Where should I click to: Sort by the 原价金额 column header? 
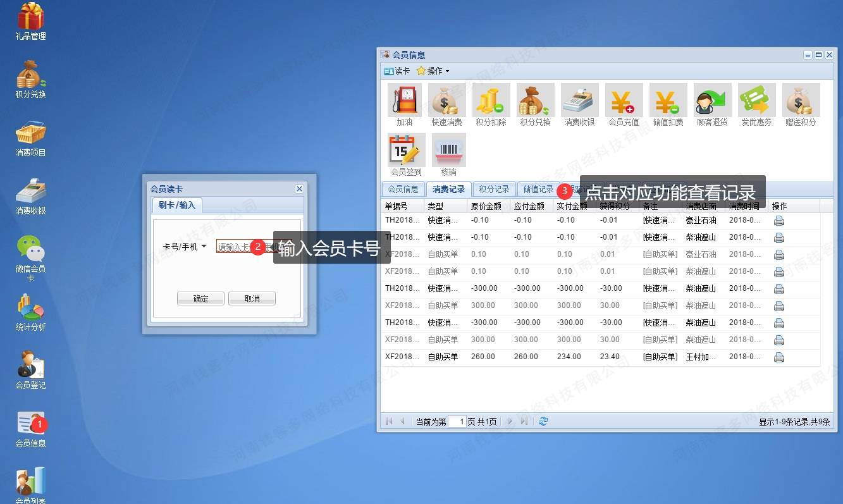(489, 206)
